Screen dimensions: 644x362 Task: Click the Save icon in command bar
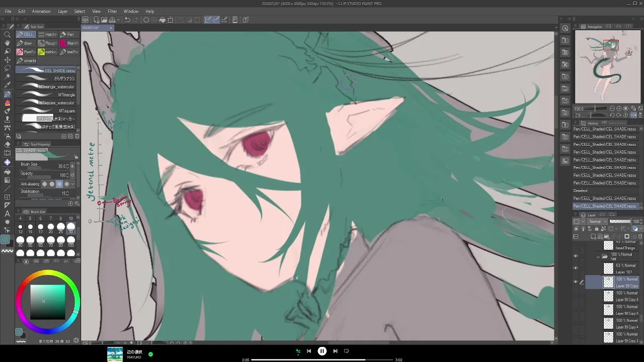pyautogui.click(x=112, y=20)
